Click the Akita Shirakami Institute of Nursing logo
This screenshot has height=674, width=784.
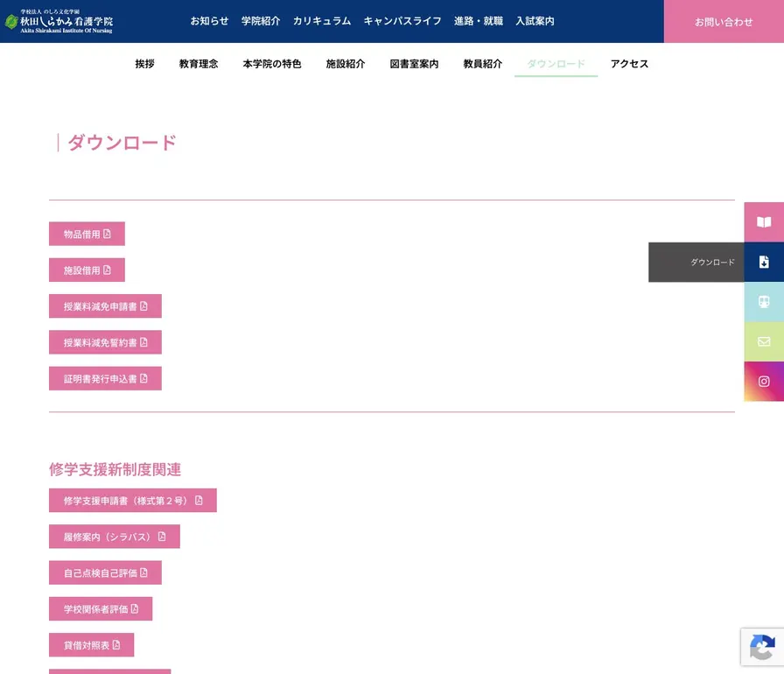[x=59, y=21]
